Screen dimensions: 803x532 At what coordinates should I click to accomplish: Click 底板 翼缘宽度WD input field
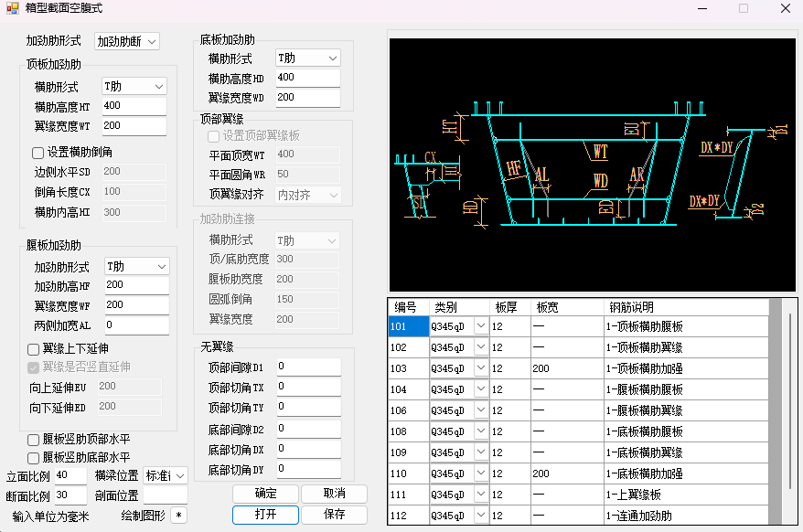pos(308,98)
